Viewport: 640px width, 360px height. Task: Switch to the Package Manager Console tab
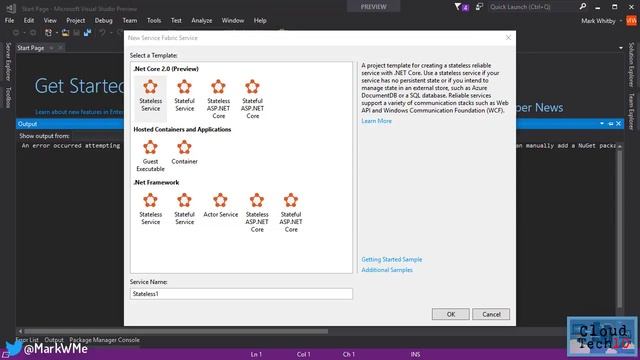pyautogui.click(x=104, y=340)
